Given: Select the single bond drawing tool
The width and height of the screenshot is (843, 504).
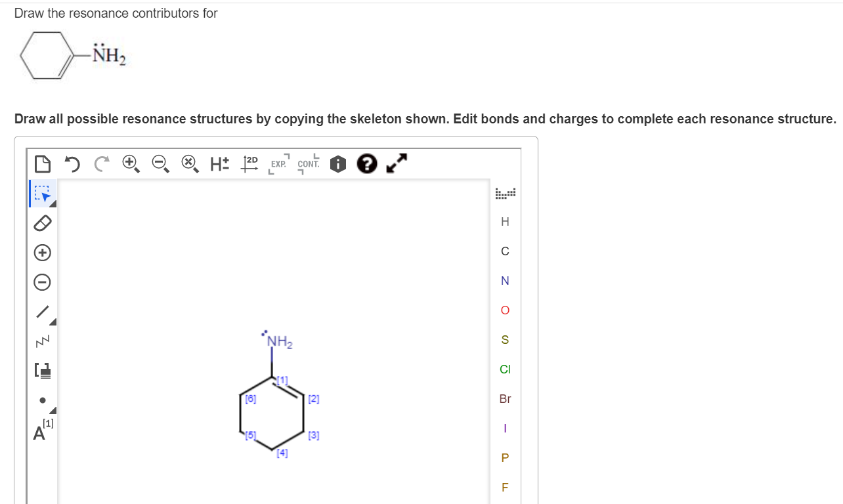Looking at the screenshot, I should [41, 311].
